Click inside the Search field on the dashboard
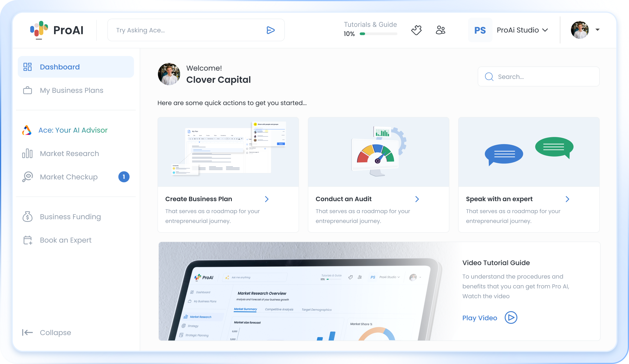The height and width of the screenshot is (364, 629). pos(538,77)
